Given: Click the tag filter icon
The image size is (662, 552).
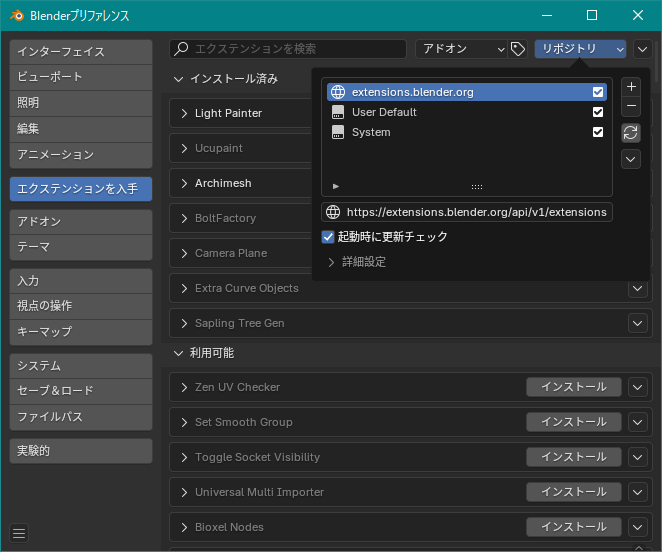Looking at the screenshot, I should tap(518, 49).
